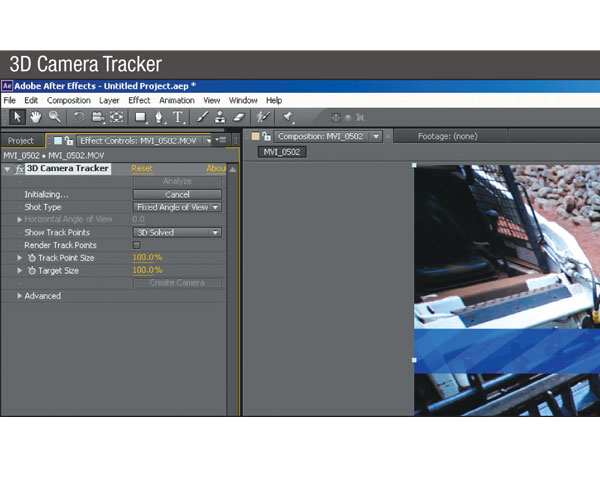
Task: Open the Animation menu
Action: [x=177, y=100]
